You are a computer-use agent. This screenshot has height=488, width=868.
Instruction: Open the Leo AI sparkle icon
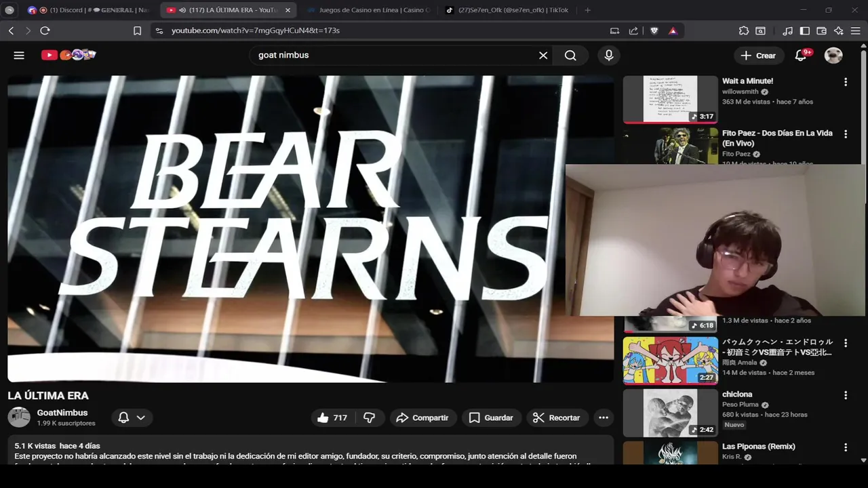(x=839, y=30)
